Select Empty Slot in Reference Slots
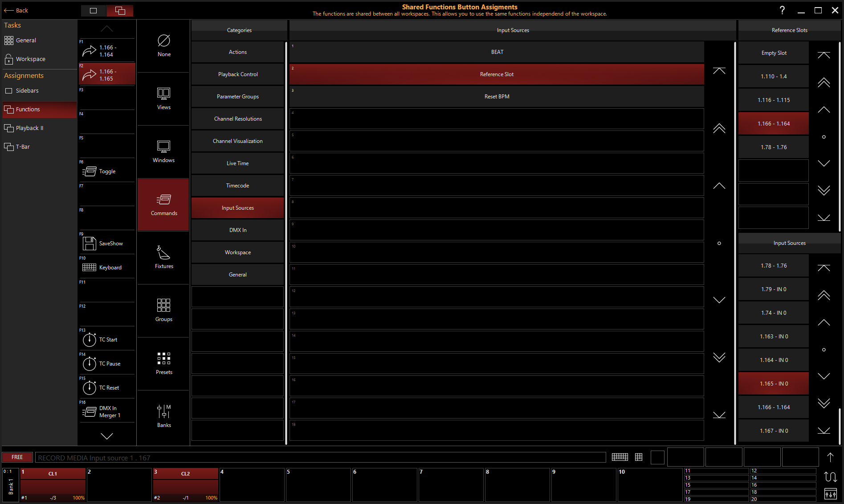The width and height of the screenshot is (844, 504). pyautogui.click(x=774, y=53)
